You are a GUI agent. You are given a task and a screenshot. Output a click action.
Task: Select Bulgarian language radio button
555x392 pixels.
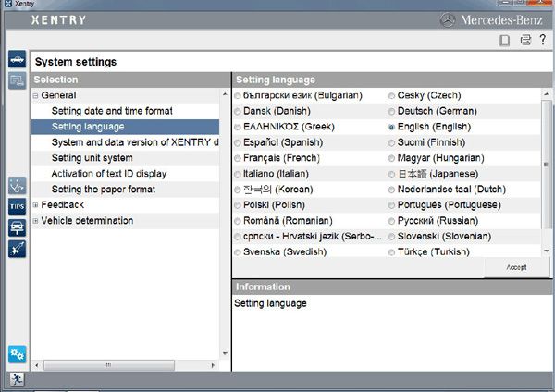click(237, 95)
